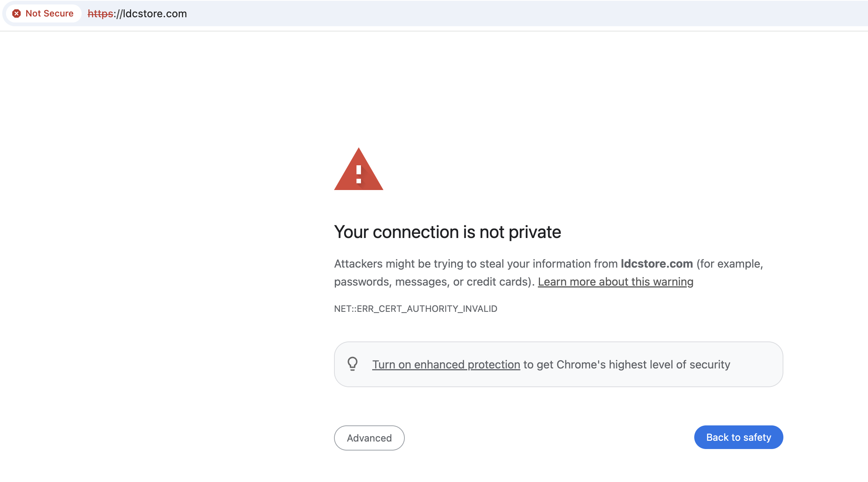The height and width of the screenshot is (482, 868).
Task: Focus the empty address bar area
Action: (x=524, y=13)
